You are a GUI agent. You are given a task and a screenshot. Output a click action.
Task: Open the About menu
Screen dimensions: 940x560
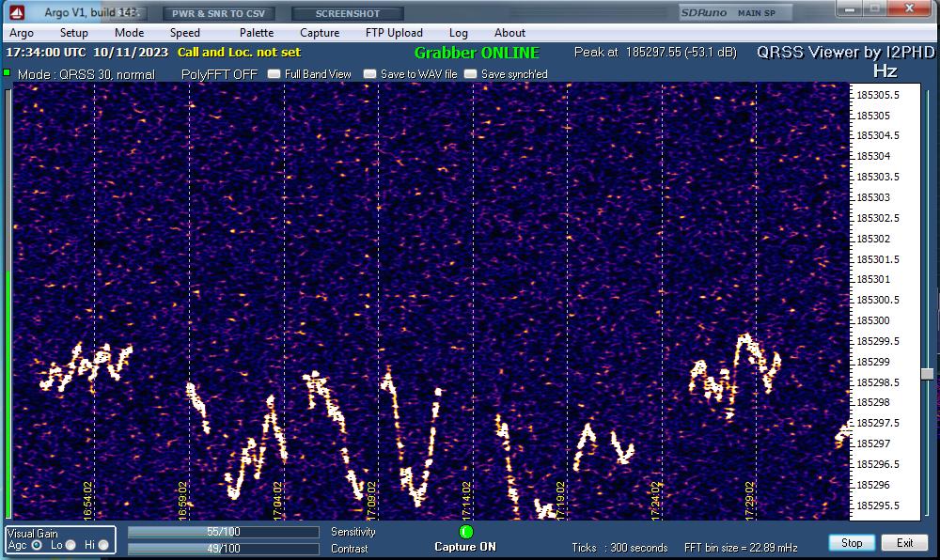pyautogui.click(x=509, y=33)
